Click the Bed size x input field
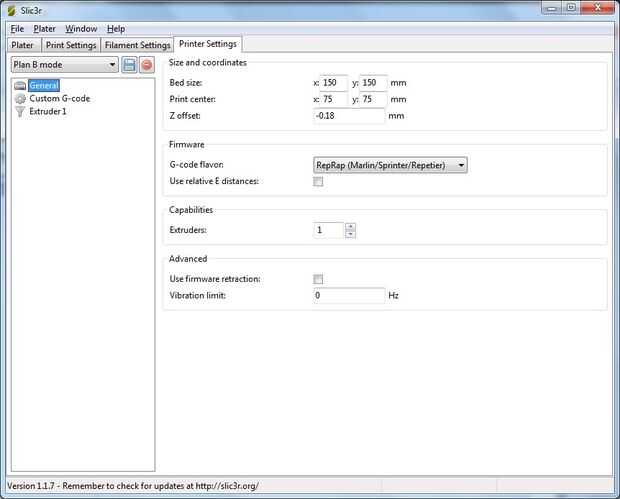Image resolution: width=620 pixels, height=499 pixels. [x=334, y=83]
